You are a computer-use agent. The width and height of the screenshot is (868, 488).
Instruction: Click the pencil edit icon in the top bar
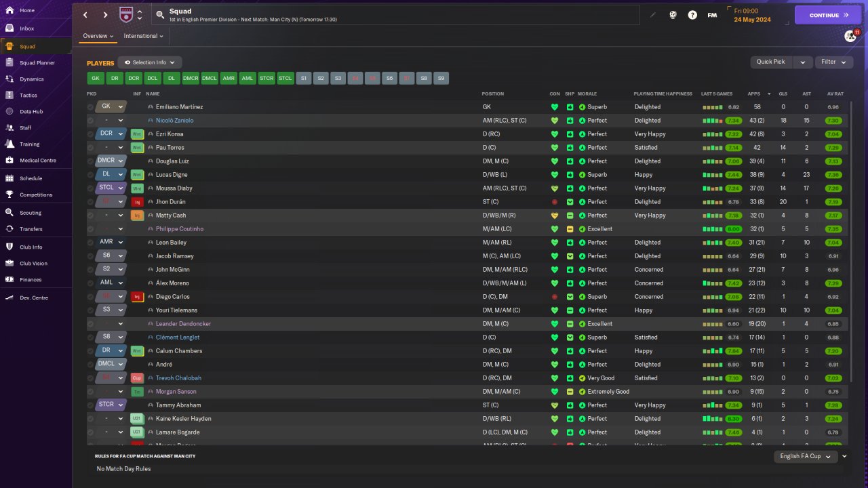653,15
